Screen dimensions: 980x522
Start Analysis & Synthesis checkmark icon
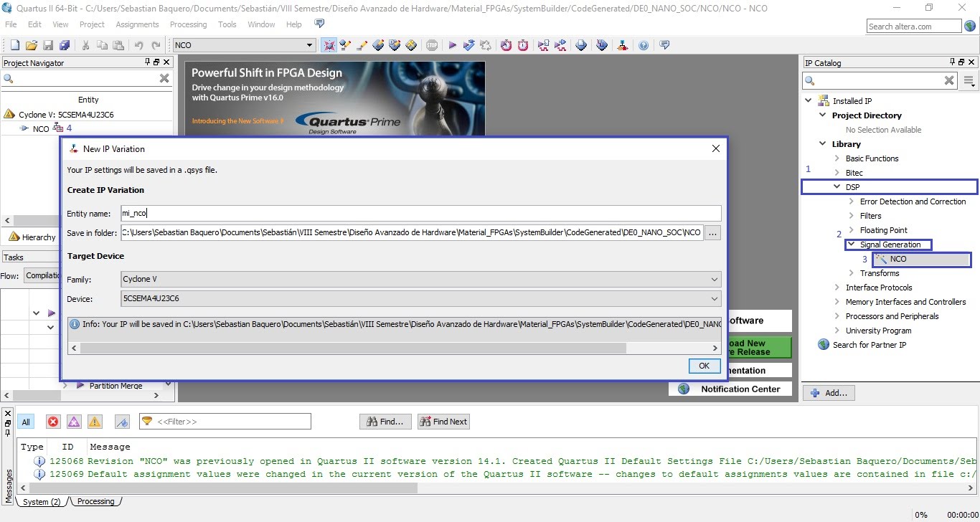point(468,45)
